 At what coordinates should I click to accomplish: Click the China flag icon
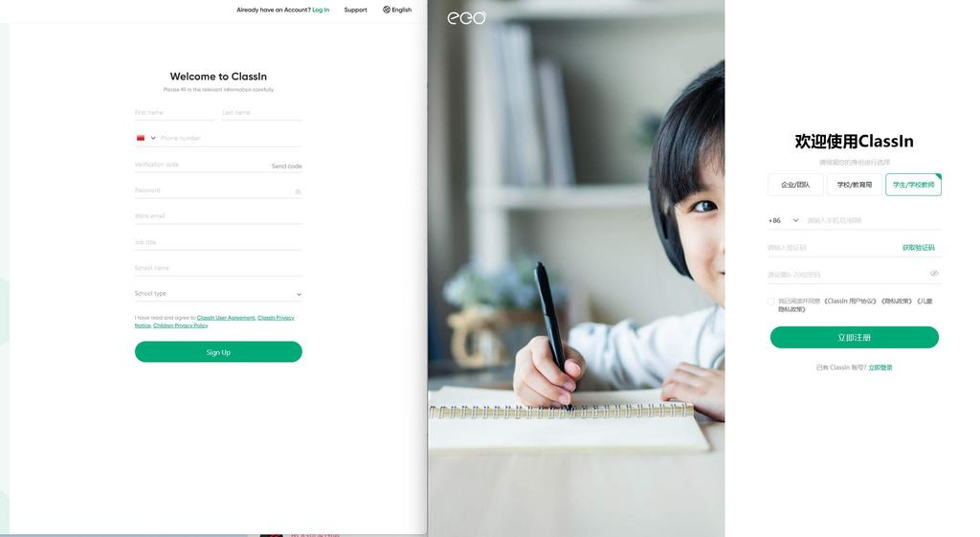click(x=141, y=138)
